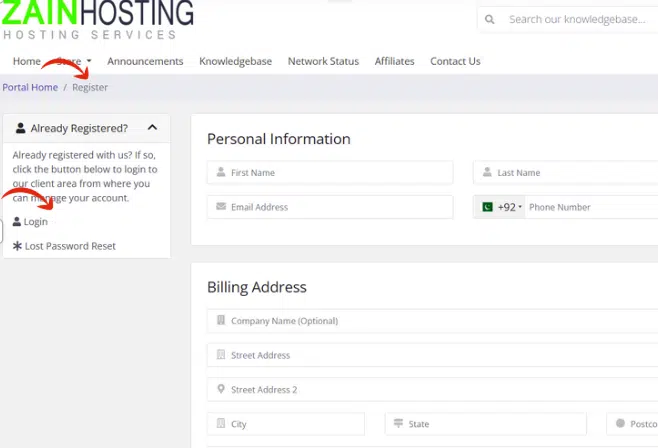
Task: Collapse the Already Registered panel
Action: pos(152,128)
